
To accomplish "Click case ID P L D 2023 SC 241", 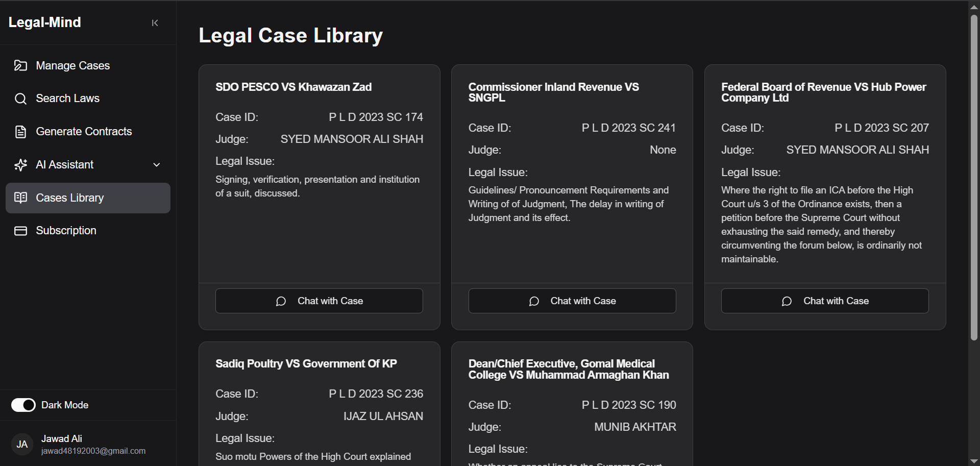I will [629, 128].
